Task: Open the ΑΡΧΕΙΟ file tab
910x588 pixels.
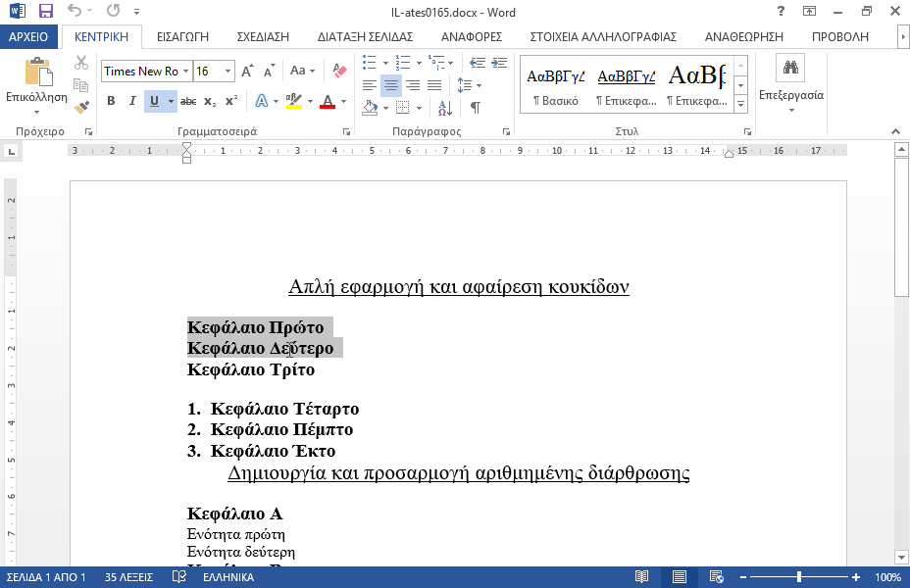Action: pos(28,36)
